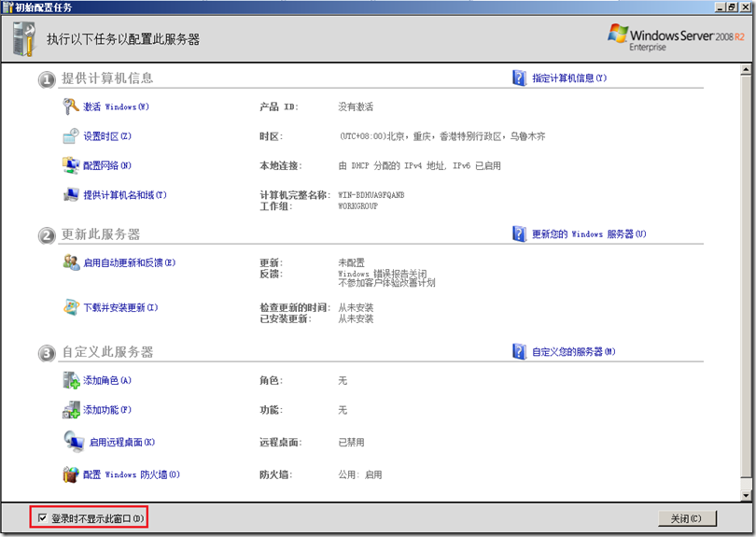The height and width of the screenshot is (537, 756).
Task: Click the network computers icon beside 配置网络
Action: [x=71, y=165]
